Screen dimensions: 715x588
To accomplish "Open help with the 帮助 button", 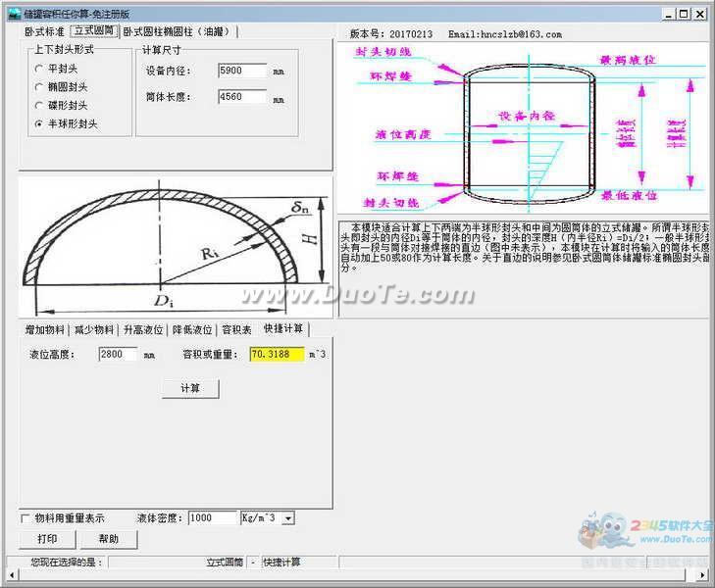I will pos(108,538).
